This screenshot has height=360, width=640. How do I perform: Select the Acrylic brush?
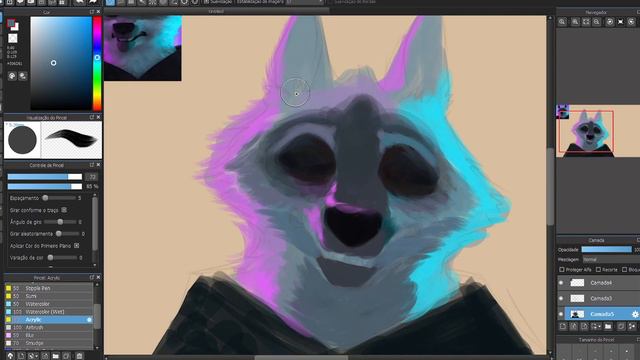point(49,319)
